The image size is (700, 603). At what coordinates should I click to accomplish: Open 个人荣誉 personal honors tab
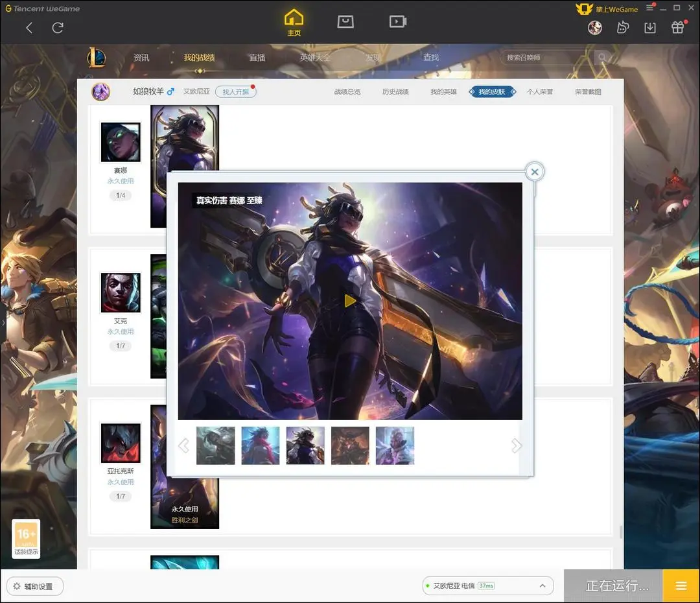(540, 91)
